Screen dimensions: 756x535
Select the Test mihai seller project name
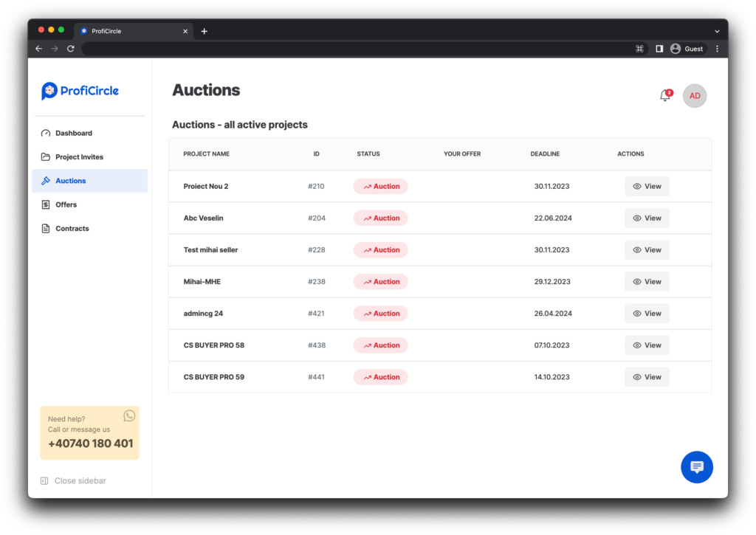coord(210,249)
